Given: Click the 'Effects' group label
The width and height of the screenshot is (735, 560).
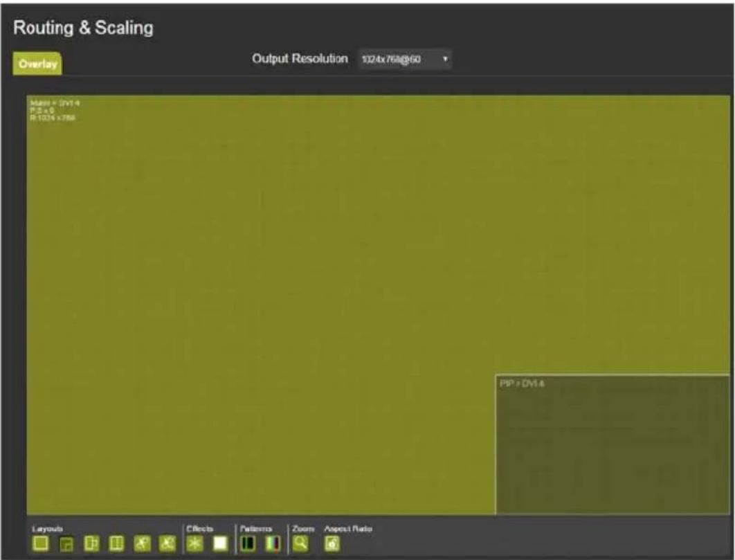Looking at the screenshot, I should [200, 529].
